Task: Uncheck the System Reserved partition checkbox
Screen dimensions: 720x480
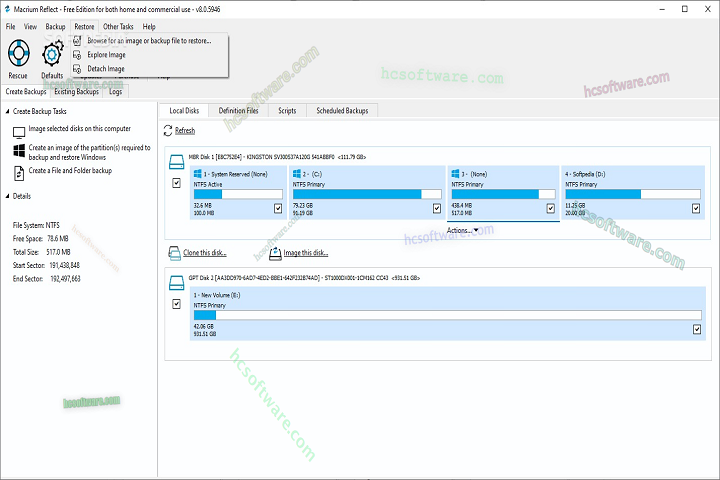Action: tap(278, 209)
